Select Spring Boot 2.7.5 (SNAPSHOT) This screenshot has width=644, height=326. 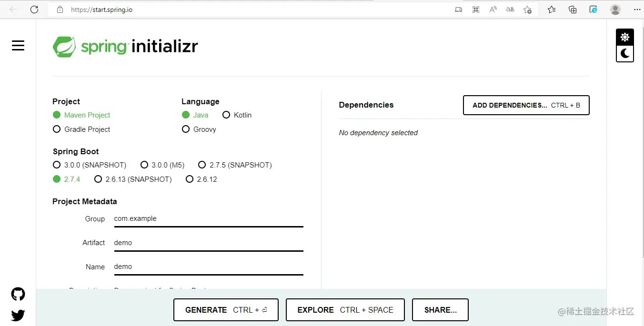click(235, 165)
